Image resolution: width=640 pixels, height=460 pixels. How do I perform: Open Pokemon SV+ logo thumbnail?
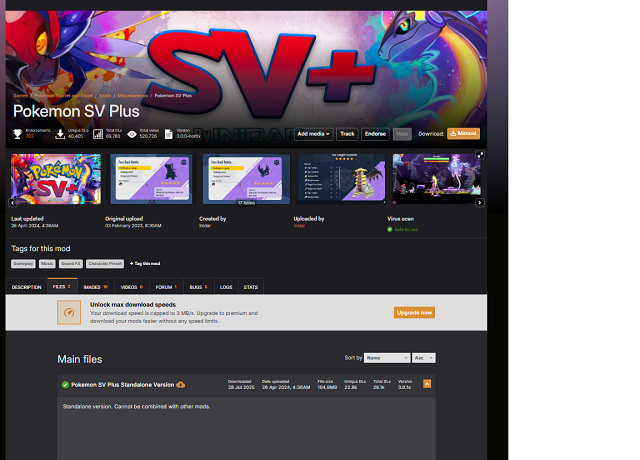(56, 179)
